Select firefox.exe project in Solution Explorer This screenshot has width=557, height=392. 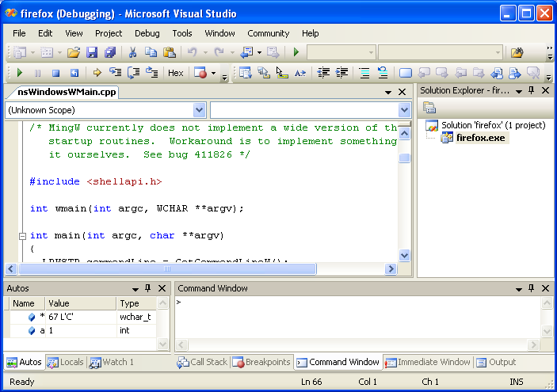[481, 138]
